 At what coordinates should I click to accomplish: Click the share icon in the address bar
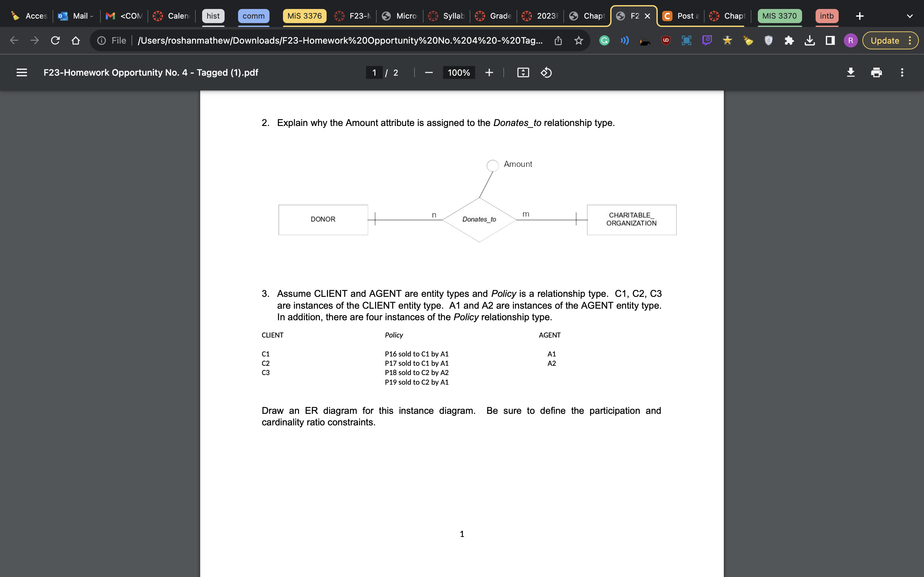tap(558, 40)
